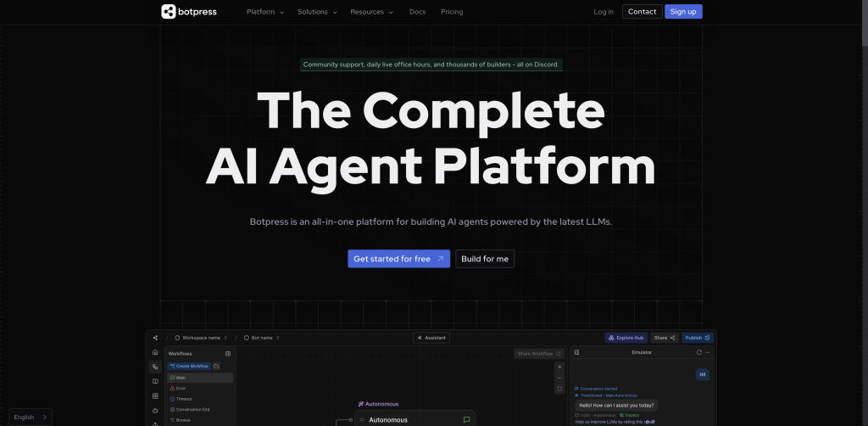Open the Resources dropdown
Viewport: 868px width, 426px height.
371,12
